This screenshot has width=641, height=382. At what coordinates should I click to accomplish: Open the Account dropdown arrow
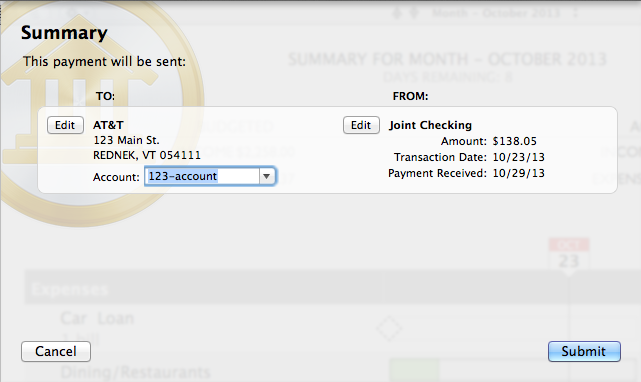click(x=267, y=176)
